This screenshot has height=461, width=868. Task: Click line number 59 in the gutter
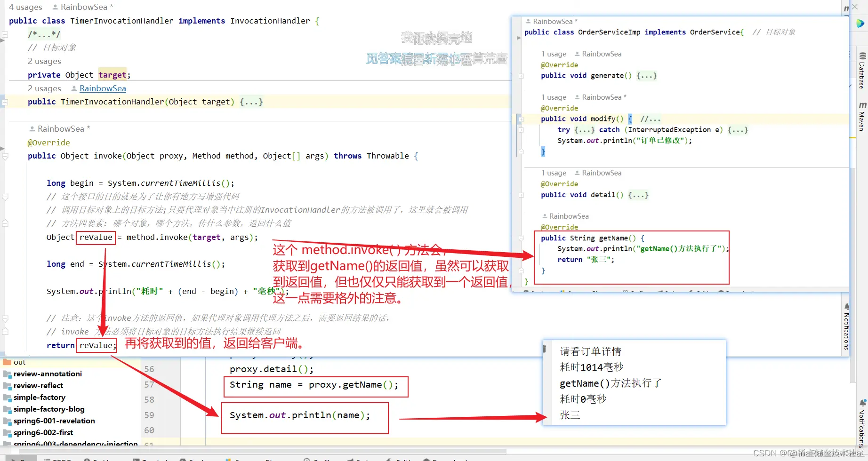pyautogui.click(x=149, y=415)
